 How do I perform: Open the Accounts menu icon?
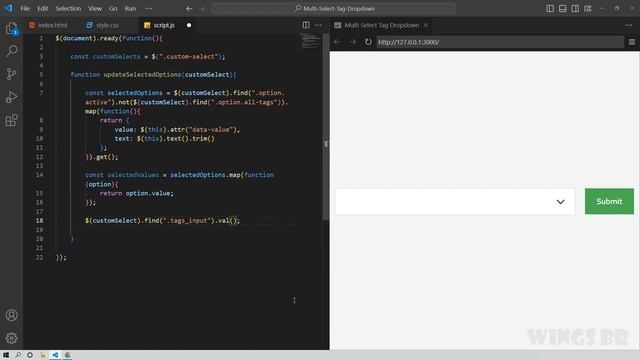coord(11,315)
